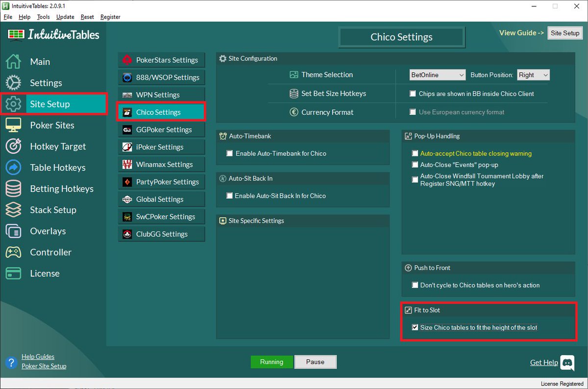Click the "License Registered" status text

pos(562,384)
